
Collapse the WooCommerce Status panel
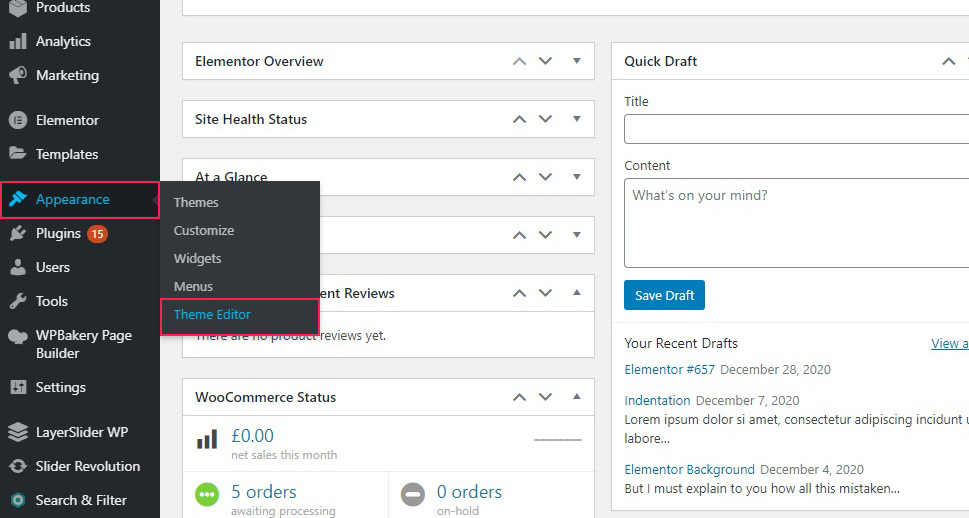(x=577, y=397)
